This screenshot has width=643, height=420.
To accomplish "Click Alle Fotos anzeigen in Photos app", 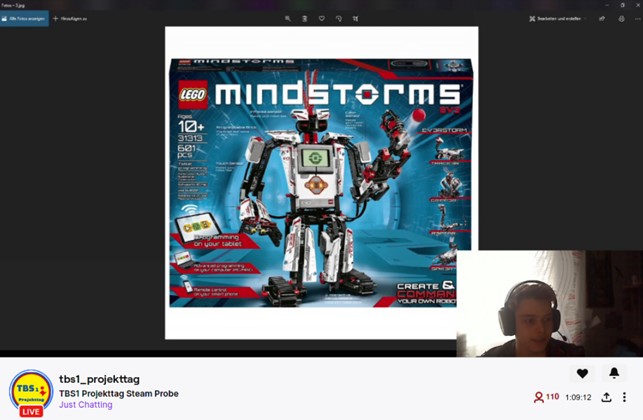I will click(x=24, y=18).
